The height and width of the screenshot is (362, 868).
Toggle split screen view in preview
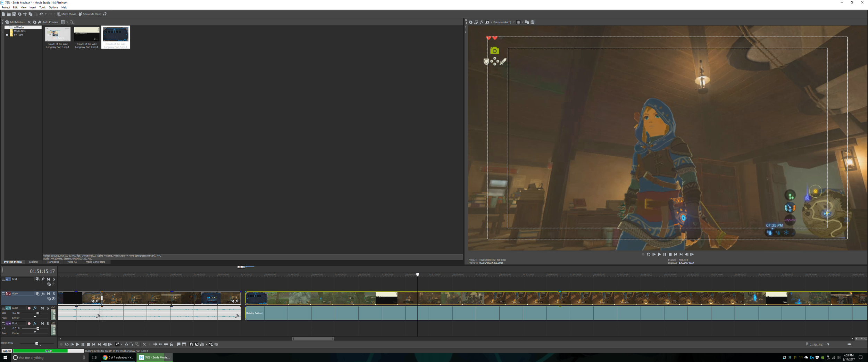coord(487,22)
